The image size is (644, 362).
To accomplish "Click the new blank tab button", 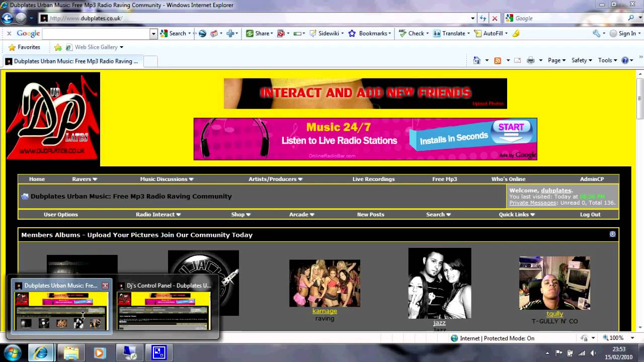I will [x=150, y=61].
